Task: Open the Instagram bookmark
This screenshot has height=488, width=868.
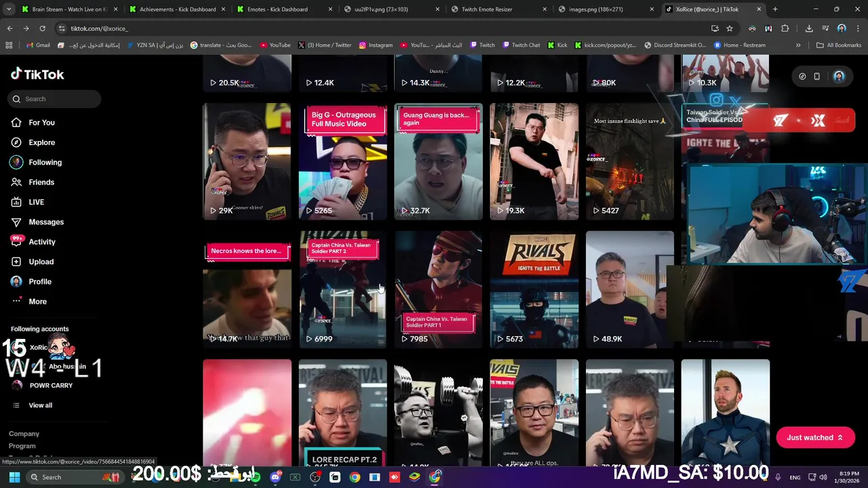Action: click(x=376, y=45)
